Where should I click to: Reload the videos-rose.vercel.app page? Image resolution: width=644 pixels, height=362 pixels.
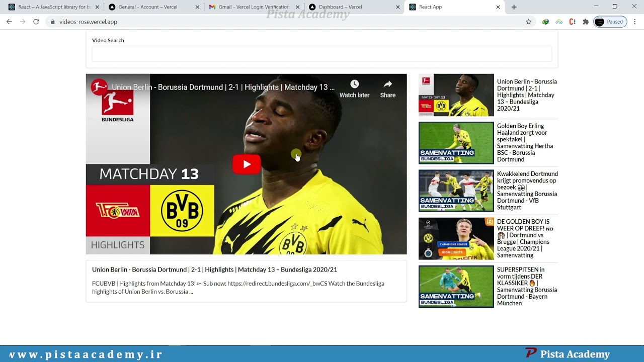[x=36, y=22]
